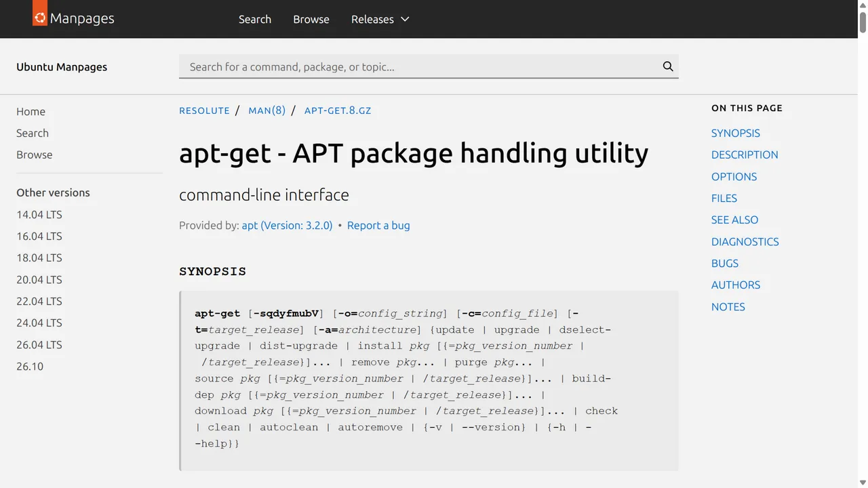This screenshot has width=868, height=488.
Task: Click the Report a bug link
Action: tap(378, 225)
